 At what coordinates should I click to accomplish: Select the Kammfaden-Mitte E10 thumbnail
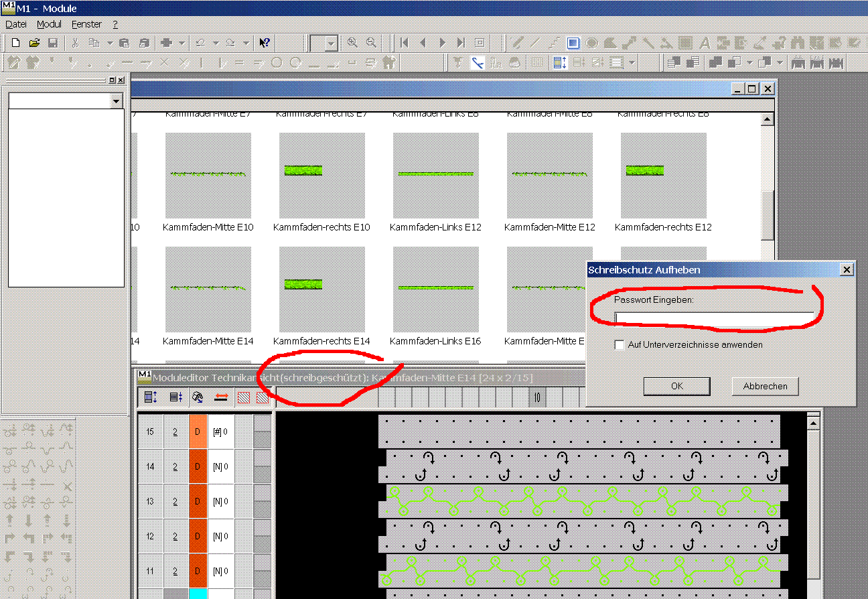click(x=208, y=176)
